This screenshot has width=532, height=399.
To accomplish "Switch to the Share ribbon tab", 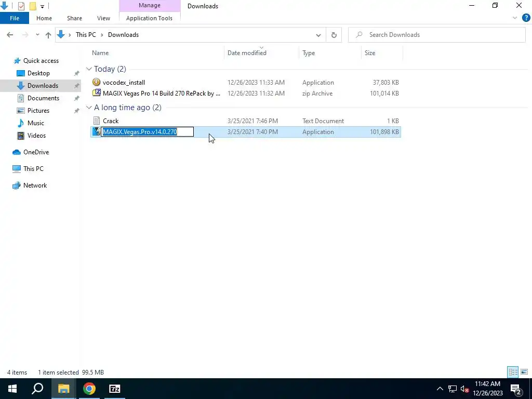I will [74, 18].
